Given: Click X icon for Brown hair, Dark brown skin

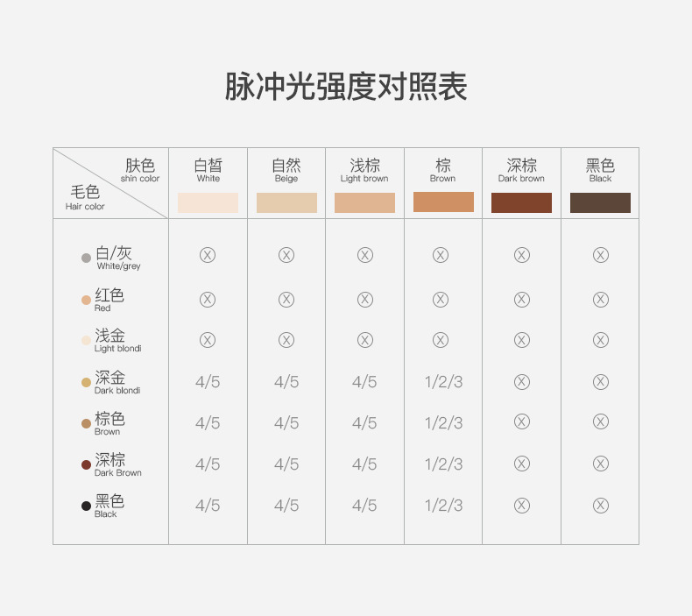Looking at the screenshot, I should pos(522,421).
